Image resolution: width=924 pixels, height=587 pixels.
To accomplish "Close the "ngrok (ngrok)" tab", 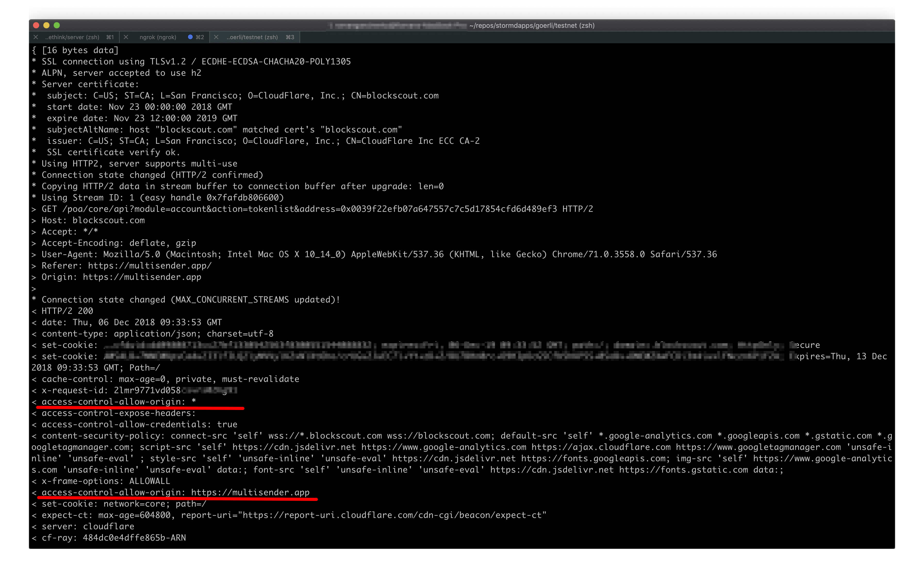I will 126,37.
